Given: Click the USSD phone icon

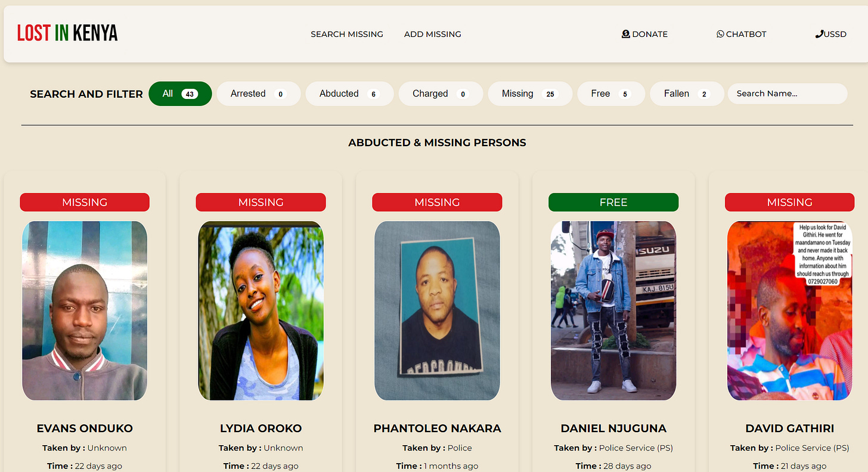Looking at the screenshot, I should 819,34.
